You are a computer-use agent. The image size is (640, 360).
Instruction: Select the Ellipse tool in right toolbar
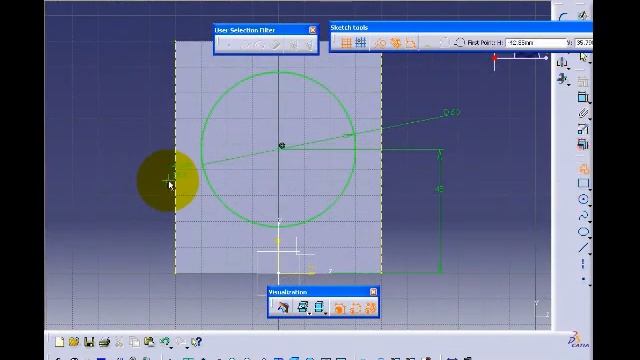tap(583, 232)
